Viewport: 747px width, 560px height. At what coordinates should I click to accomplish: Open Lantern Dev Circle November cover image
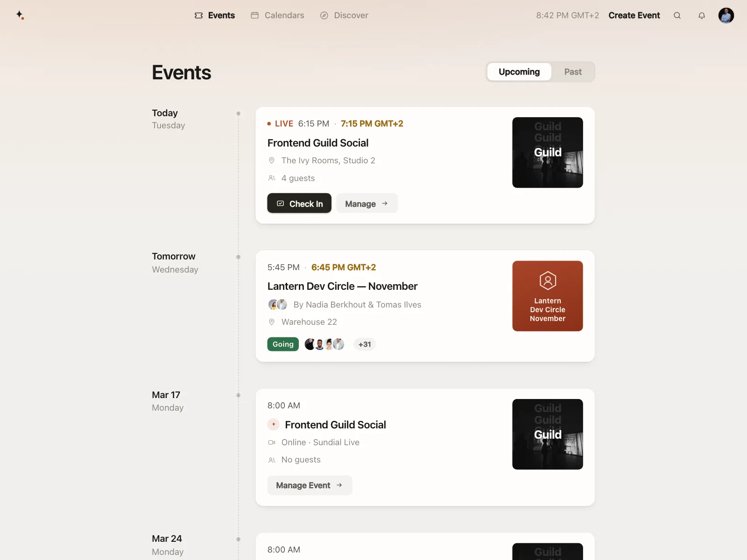pyautogui.click(x=548, y=296)
